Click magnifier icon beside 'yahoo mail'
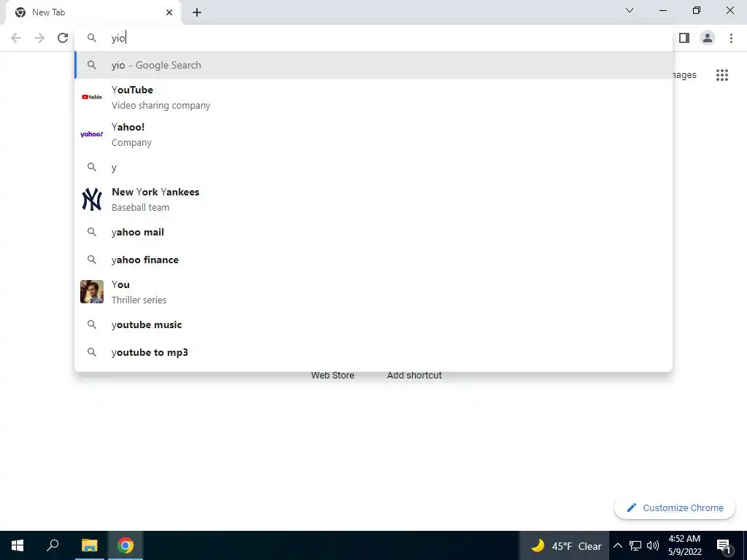The height and width of the screenshot is (560, 747). (x=91, y=232)
